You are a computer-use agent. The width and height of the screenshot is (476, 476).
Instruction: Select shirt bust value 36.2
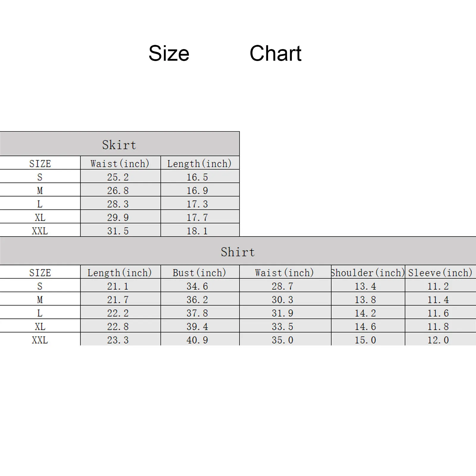[x=197, y=300]
